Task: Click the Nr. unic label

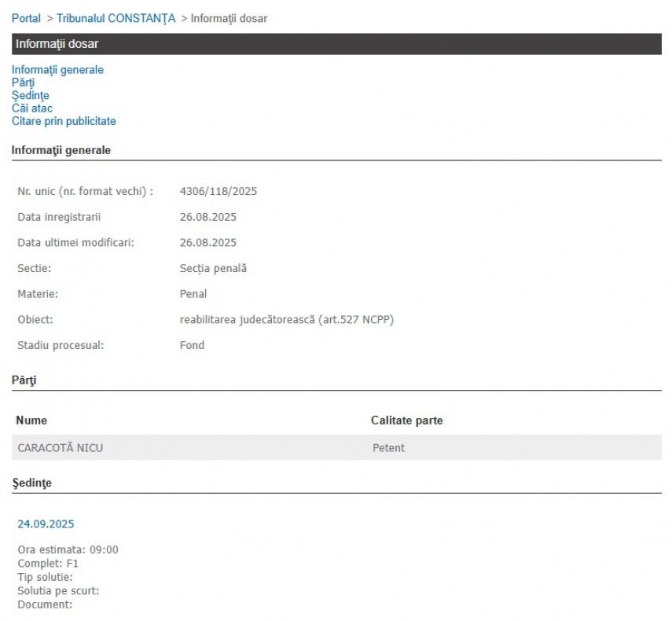Action: pyautogui.click(x=86, y=191)
